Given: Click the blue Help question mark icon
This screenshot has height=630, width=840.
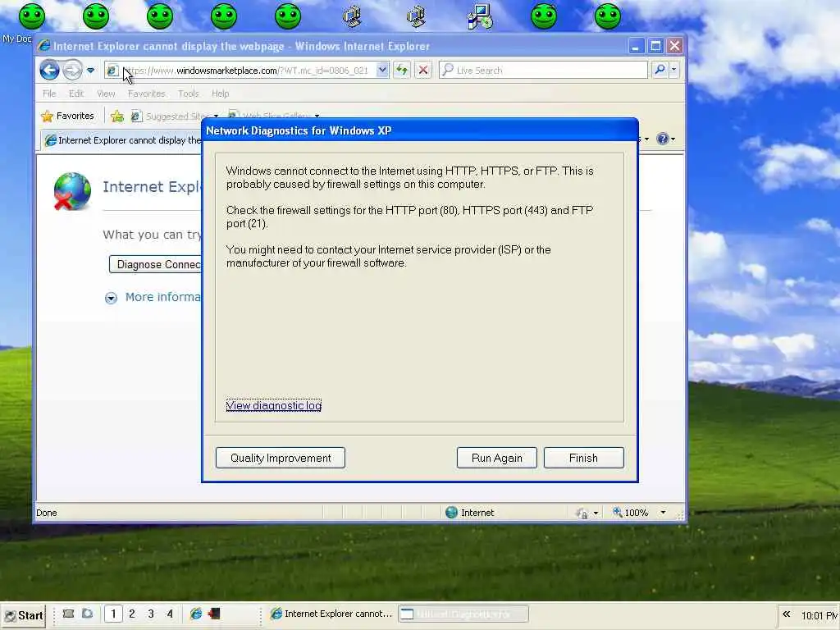Looking at the screenshot, I should point(663,139).
